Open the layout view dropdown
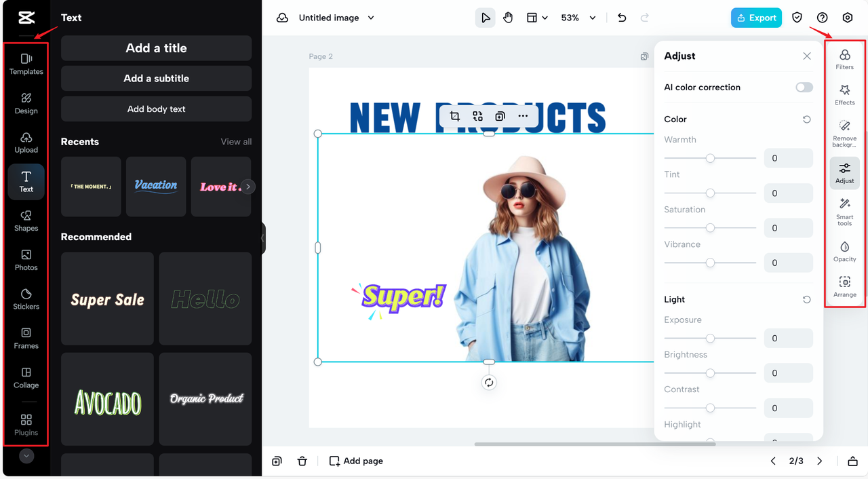Screen dimensions: 868x479 pos(537,18)
